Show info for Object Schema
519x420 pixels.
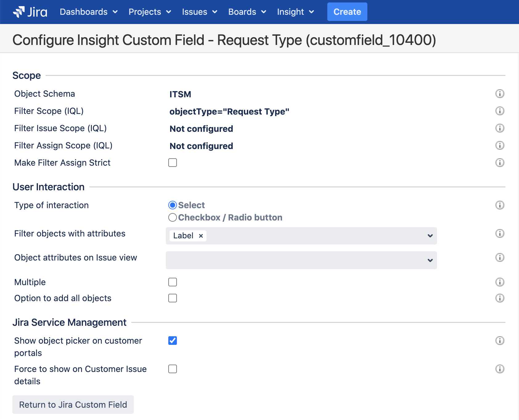pyautogui.click(x=500, y=94)
